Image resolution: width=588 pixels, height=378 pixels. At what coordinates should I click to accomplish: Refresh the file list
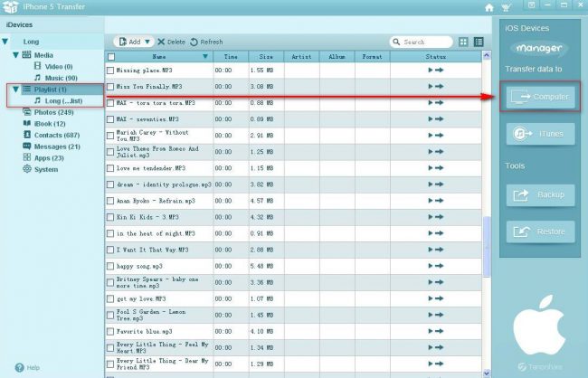(x=206, y=42)
